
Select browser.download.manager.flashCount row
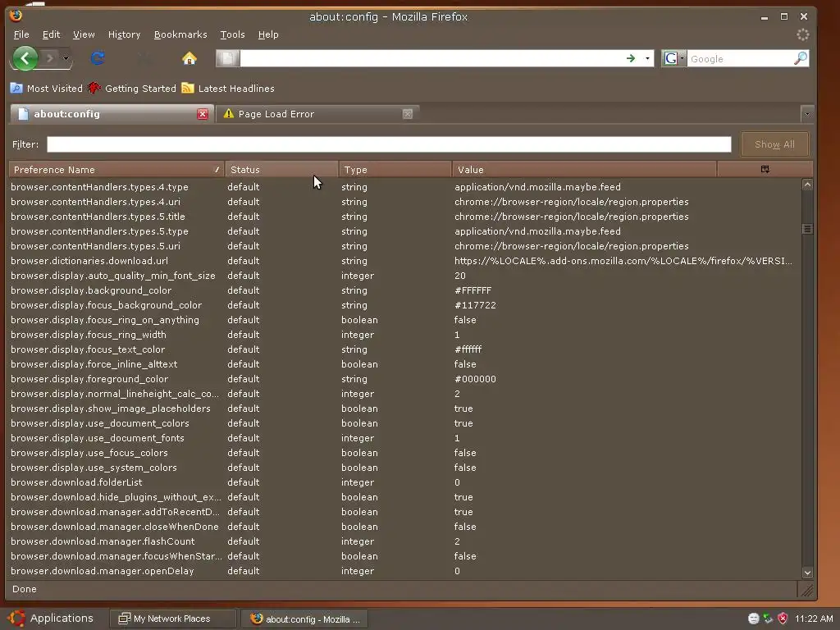tap(404, 541)
